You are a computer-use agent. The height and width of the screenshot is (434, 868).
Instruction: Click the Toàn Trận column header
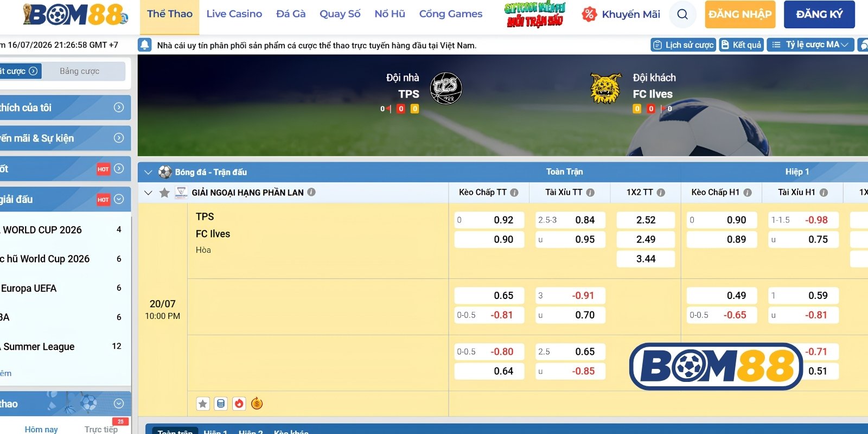[564, 171]
